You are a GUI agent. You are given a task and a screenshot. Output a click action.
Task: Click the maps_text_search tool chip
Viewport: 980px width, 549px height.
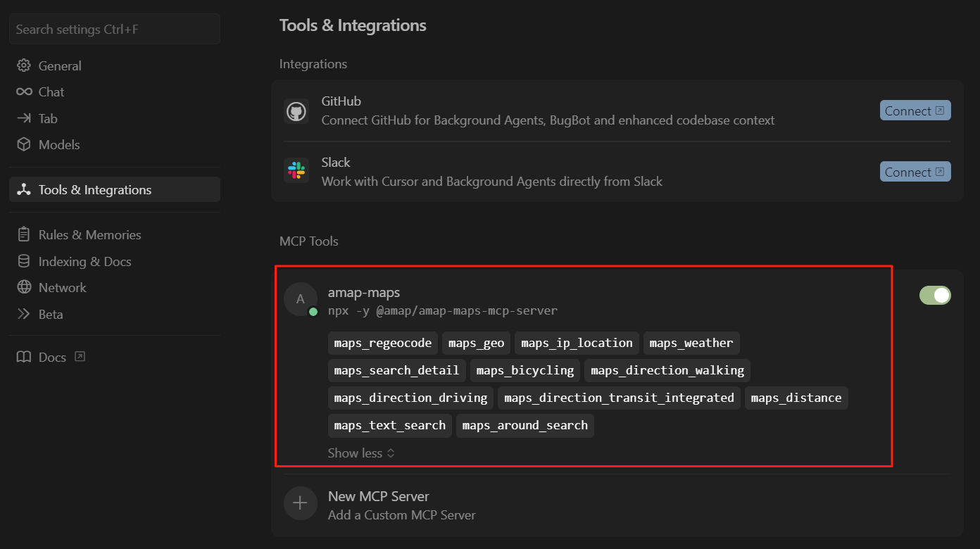click(390, 425)
